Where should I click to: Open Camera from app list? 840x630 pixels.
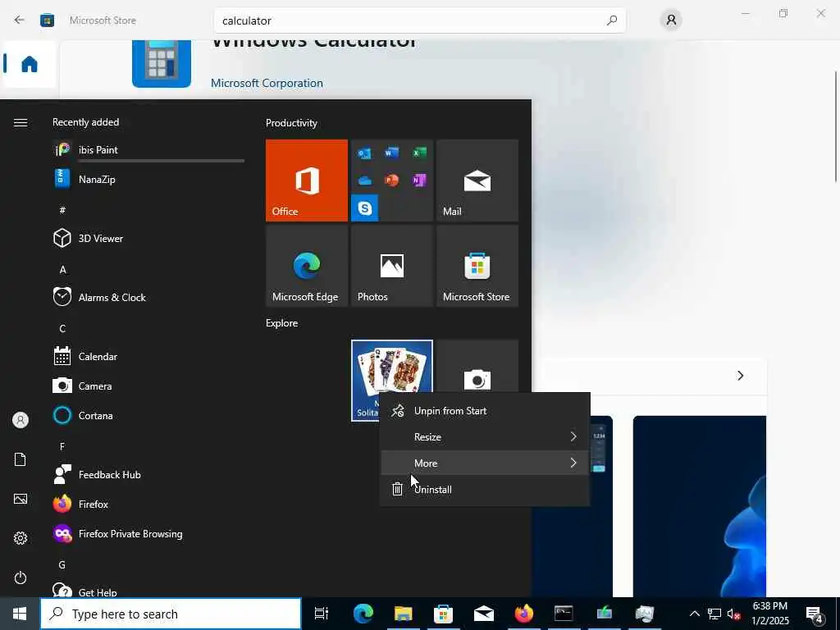pyautogui.click(x=148, y=386)
